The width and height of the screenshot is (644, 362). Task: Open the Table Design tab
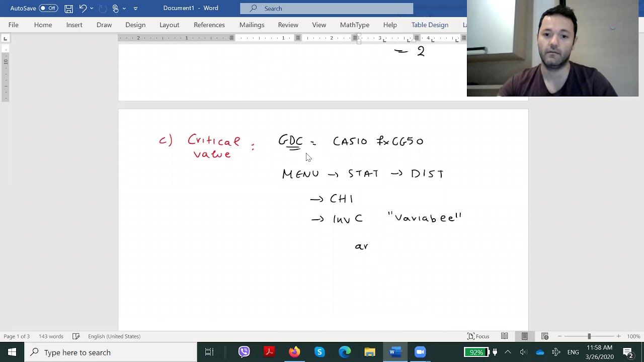point(430,25)
